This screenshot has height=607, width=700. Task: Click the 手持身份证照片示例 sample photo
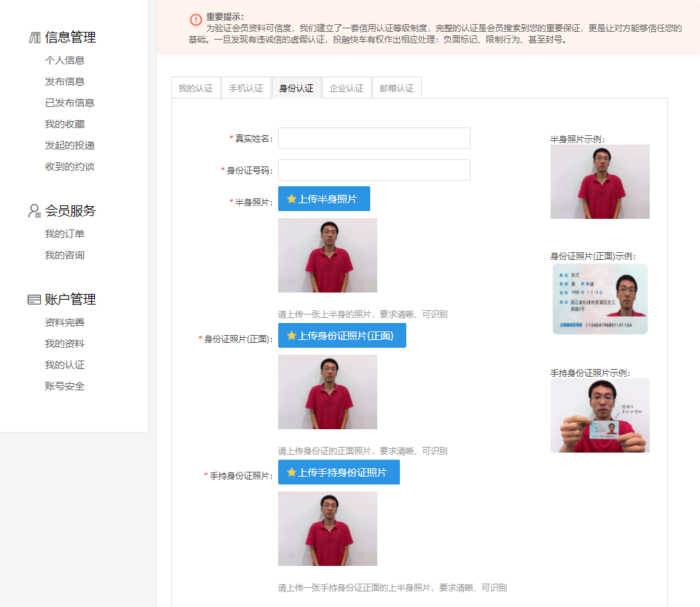click(x=599, y=415)
